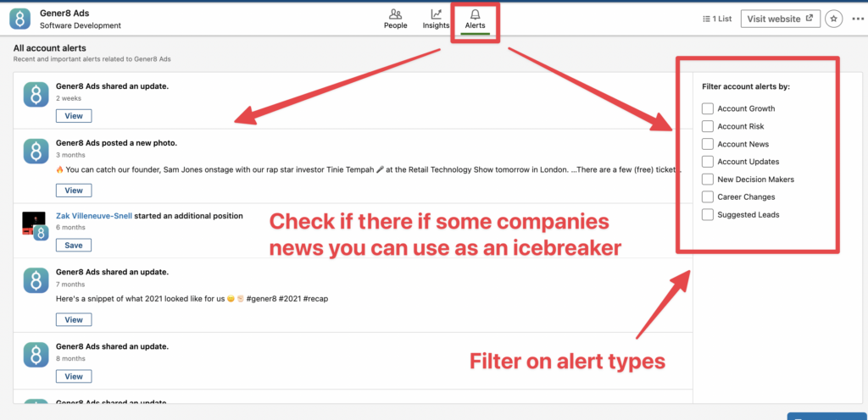The image size is (868, 420).
Task: Select the New Decision Makers checkbox
Action: [708, 179]
